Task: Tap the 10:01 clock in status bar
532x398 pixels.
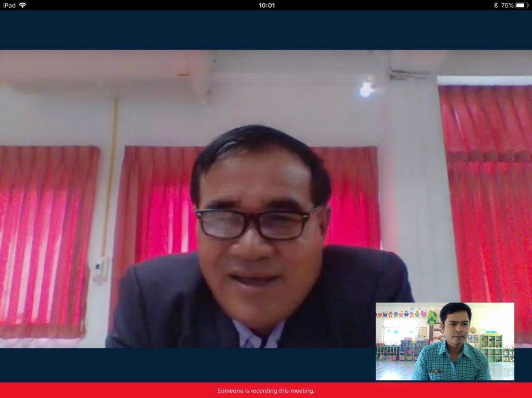Action: pos(267,5)
